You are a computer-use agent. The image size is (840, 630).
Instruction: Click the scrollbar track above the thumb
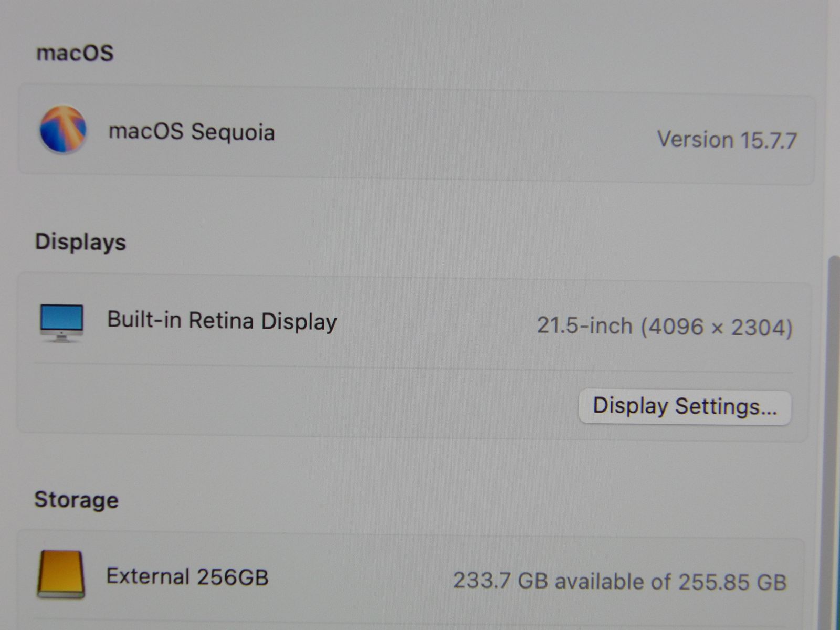tap(833, 126)
